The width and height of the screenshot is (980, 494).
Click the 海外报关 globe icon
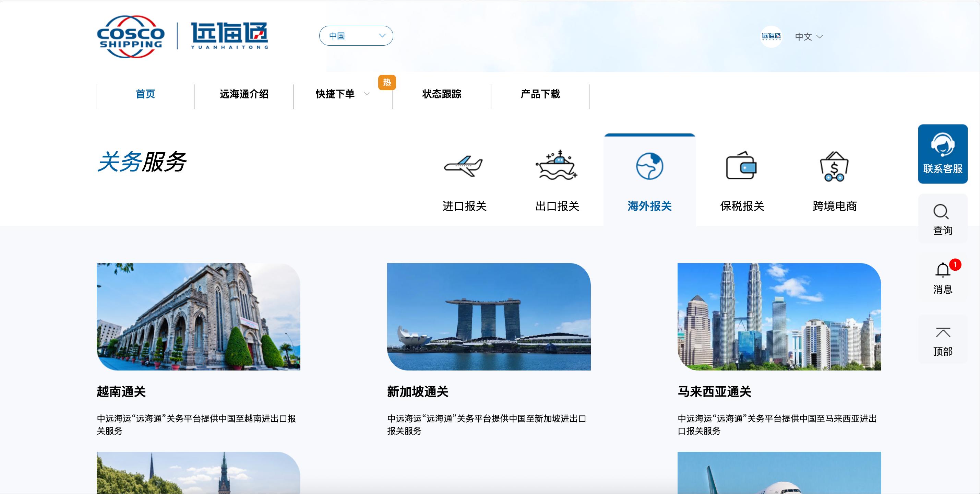click(649, 166)
